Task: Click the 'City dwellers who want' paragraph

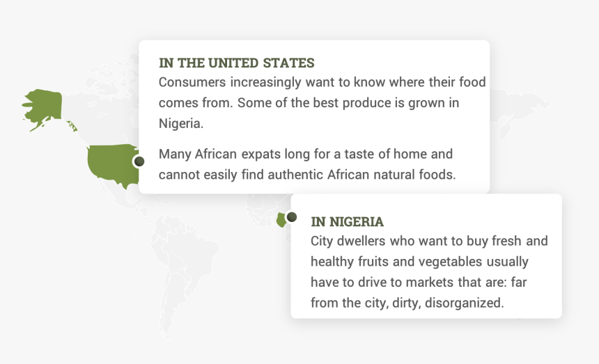Action: (429, 271)
